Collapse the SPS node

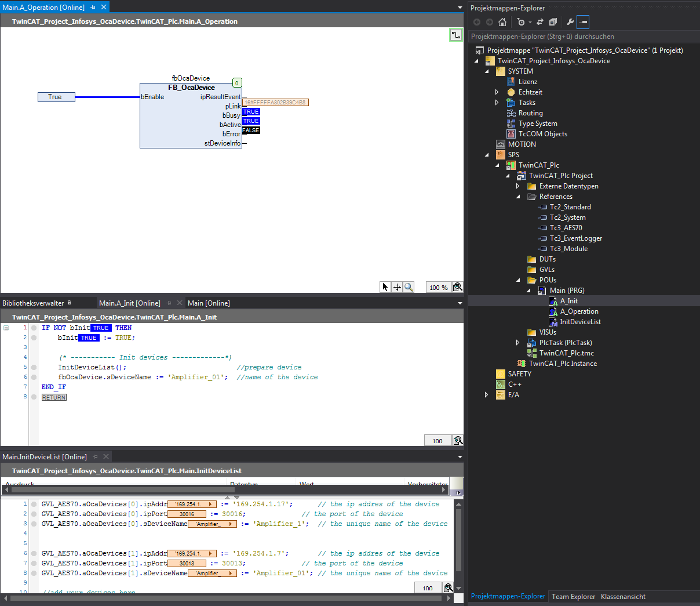(x=487, y=155)
